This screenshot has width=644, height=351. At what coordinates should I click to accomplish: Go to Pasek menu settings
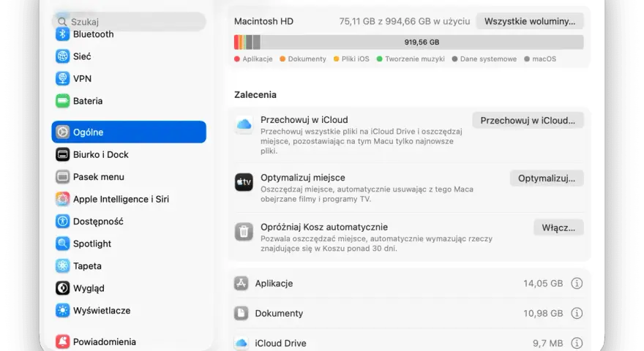point(129,176)
